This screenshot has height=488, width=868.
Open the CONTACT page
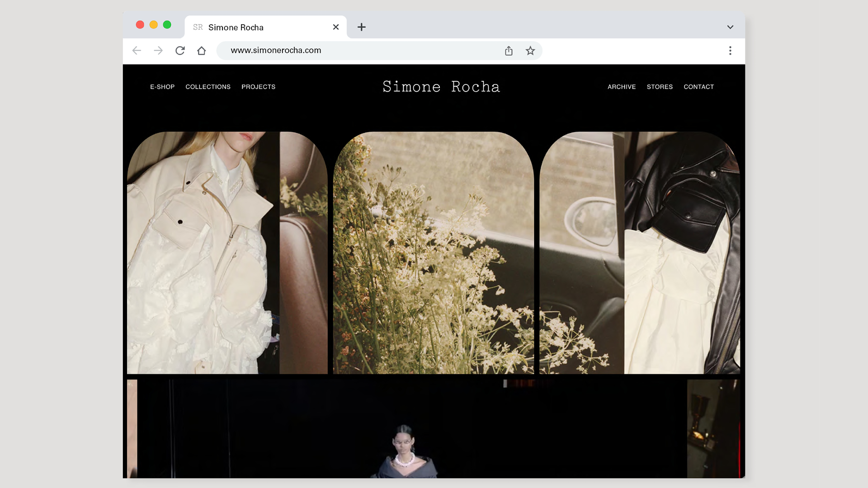[698, 87]
